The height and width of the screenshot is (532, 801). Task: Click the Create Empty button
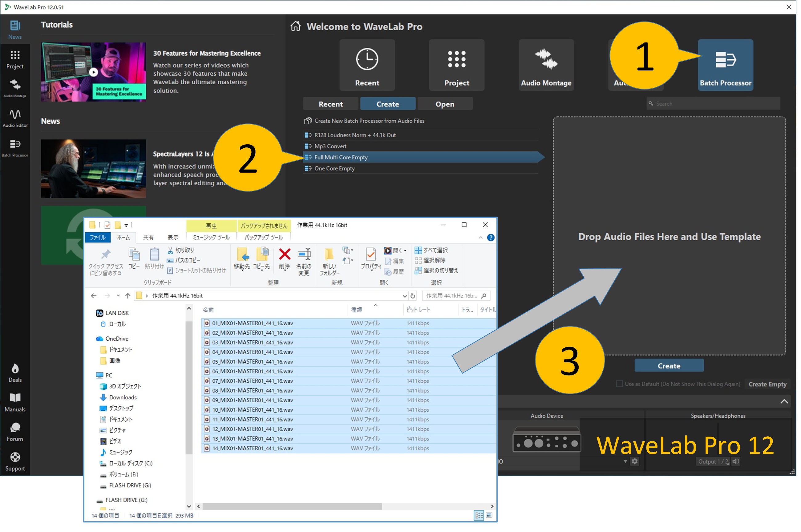point(767,384)
